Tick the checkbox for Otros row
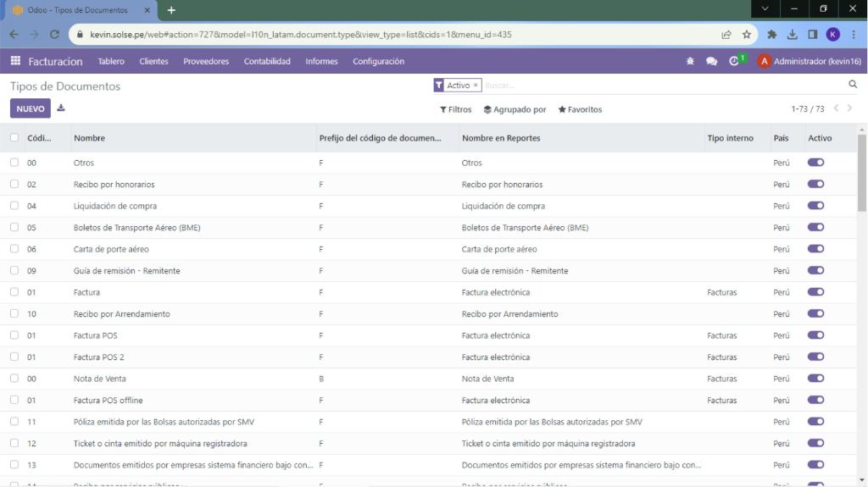Screen dimensions: 868x487 14,163
